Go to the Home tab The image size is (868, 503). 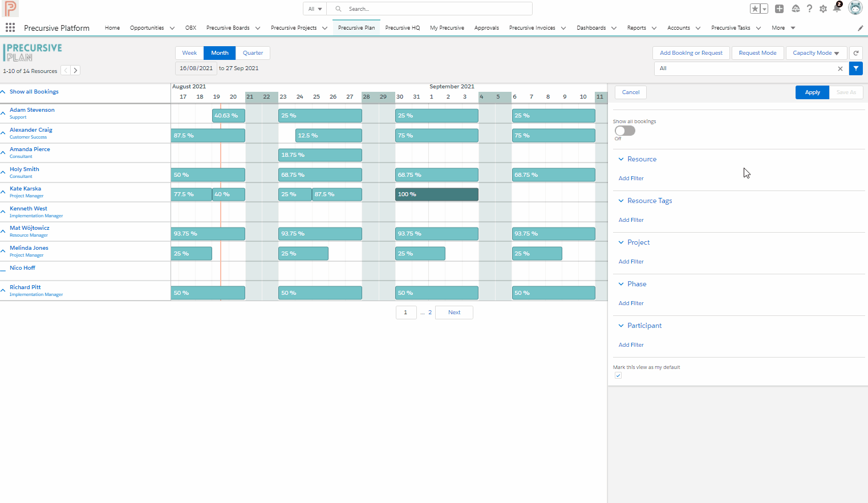click(112, 28)
